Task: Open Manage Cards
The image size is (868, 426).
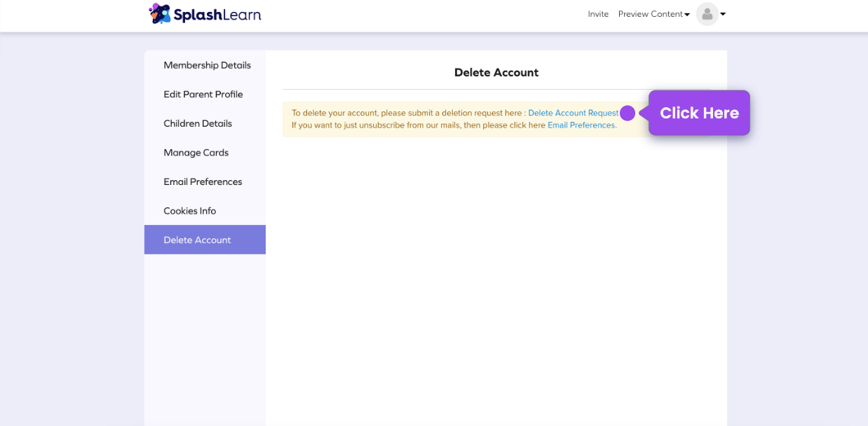Action: pyautogui.click(x=196, y=153)
